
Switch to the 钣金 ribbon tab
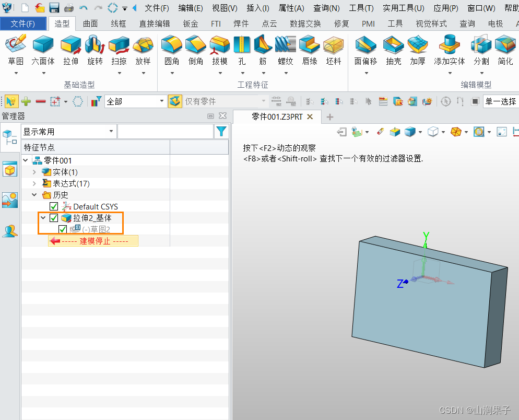click(191, 24)
